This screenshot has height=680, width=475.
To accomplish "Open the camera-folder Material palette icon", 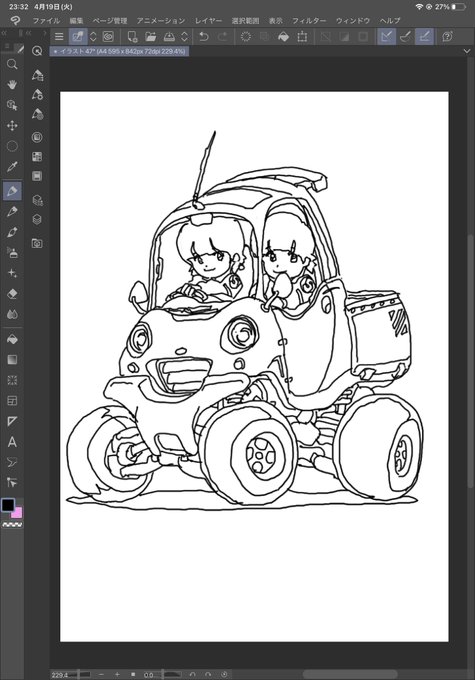I will pos(37,243).
